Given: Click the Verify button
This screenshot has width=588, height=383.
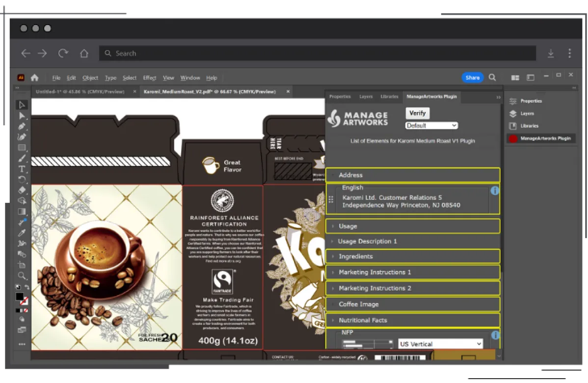Looking at the screenshot, I should coord(417,113).
